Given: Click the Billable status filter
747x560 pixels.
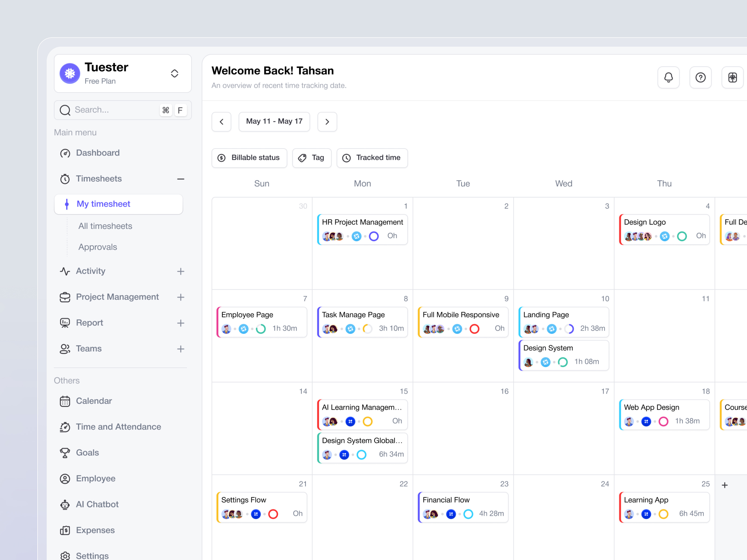Looking at the screenshot, I should pyautogui.click(x=249, y=158).
